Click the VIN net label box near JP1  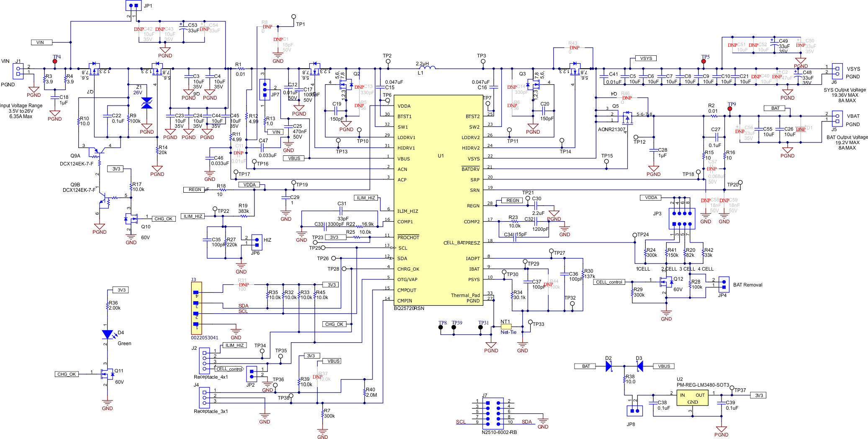coord(42,42)
